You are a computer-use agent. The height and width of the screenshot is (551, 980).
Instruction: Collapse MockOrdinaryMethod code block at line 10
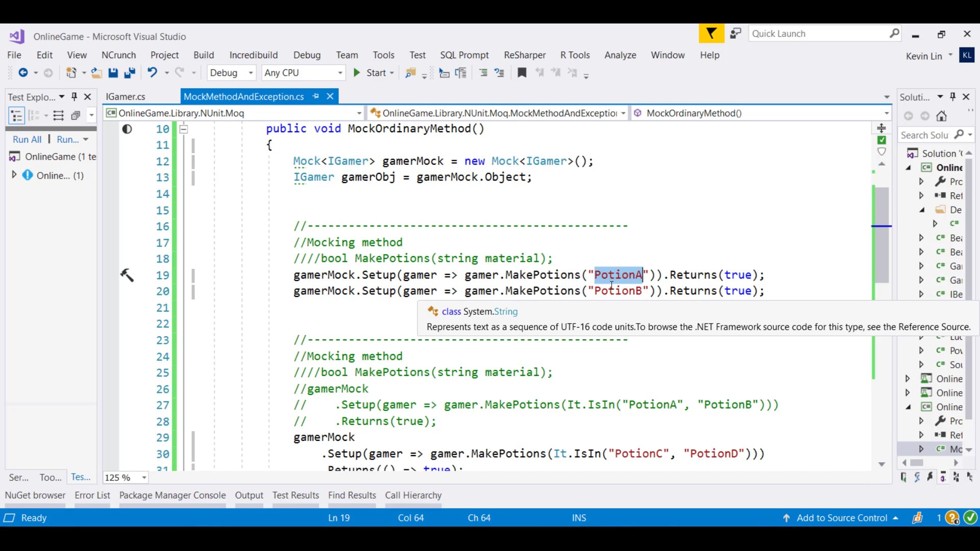[x=184, y=129]
